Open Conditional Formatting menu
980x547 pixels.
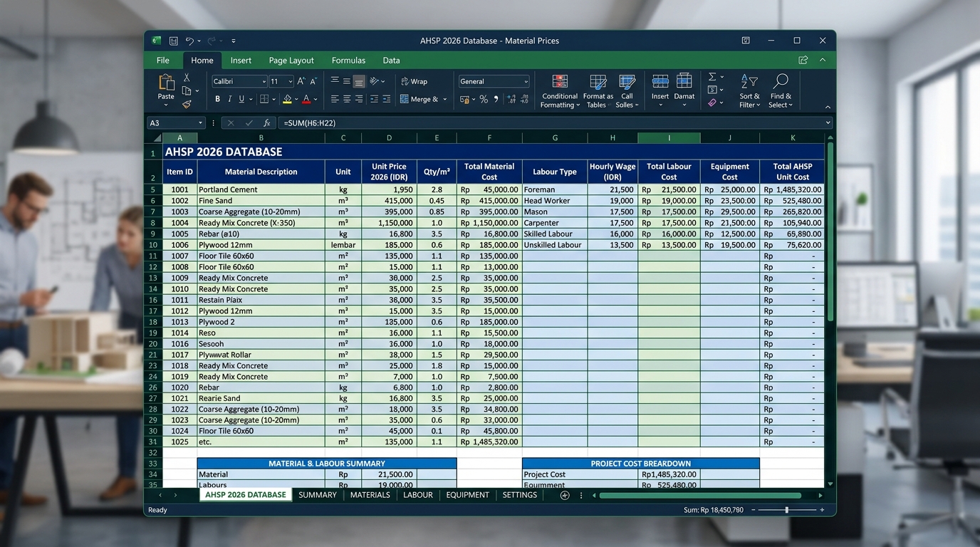[560, 91]
